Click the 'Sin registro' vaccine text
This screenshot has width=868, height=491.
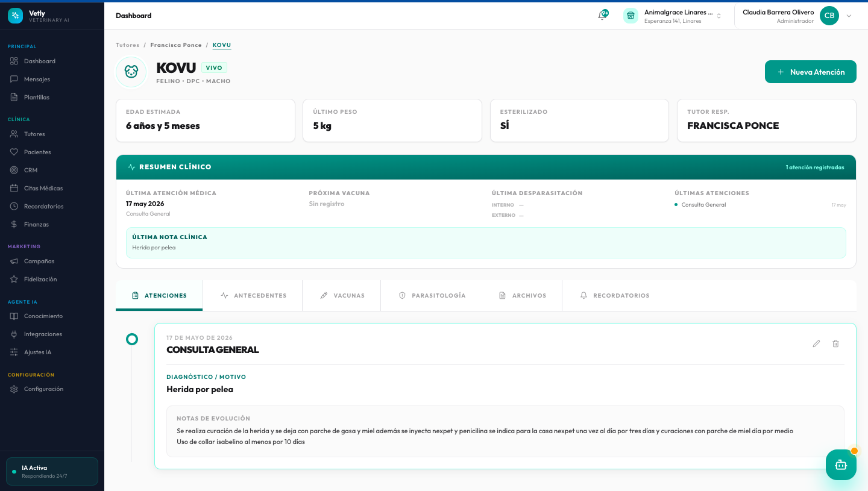tap(327, 204)
